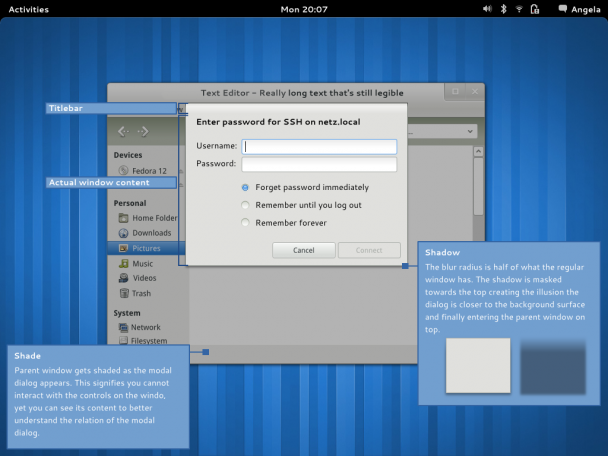Focus the Password input field
608x456 pixels.
coord(319,164)
